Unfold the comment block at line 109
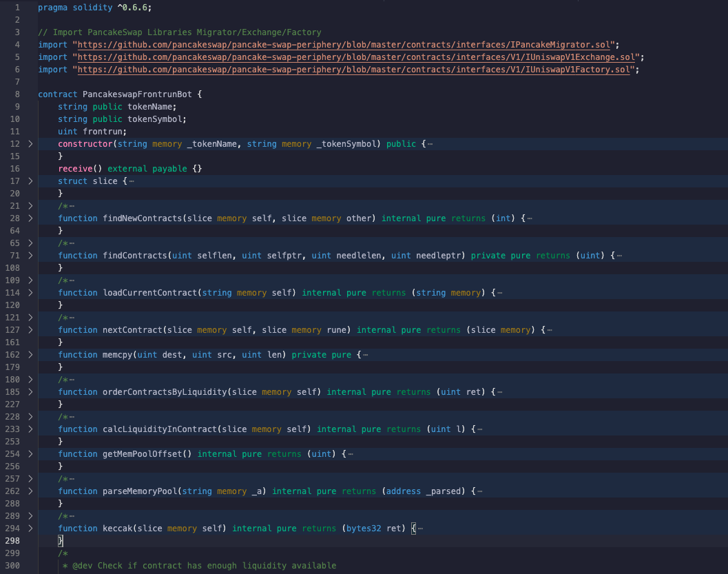Viewport: 728px width, 574px height. pos(30,280)
